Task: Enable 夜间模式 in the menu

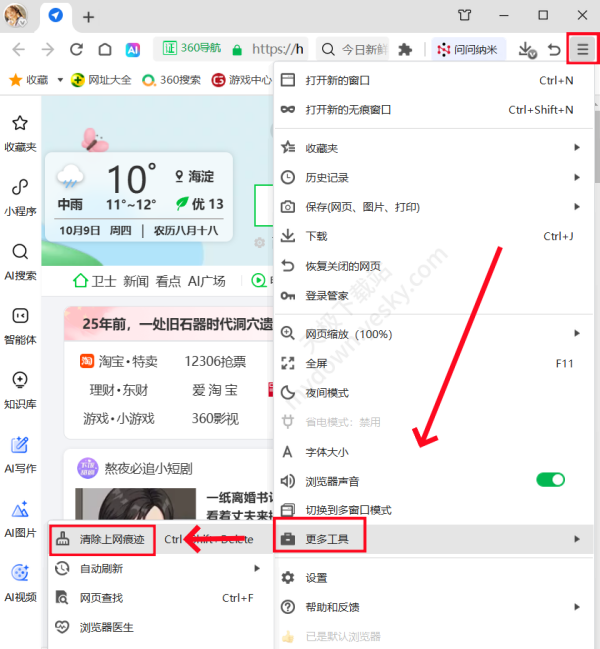Action: coord(326,392)
